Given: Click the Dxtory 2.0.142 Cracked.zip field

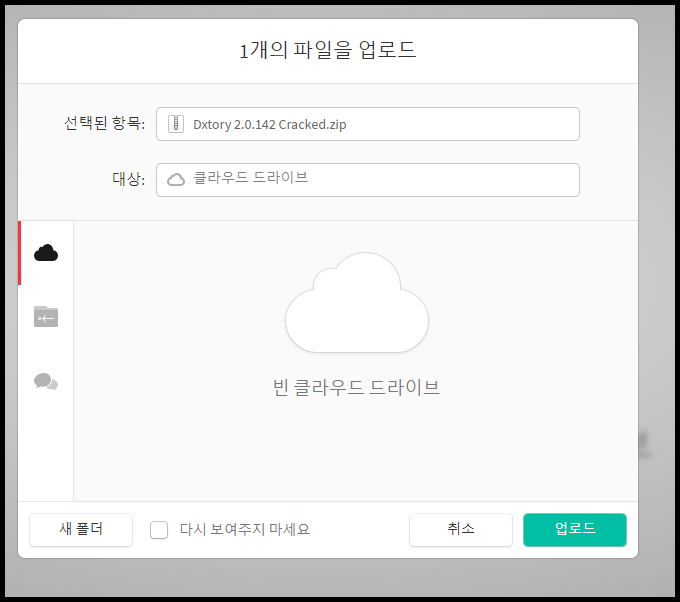Looking at the screenshot, I should [368, 124].
